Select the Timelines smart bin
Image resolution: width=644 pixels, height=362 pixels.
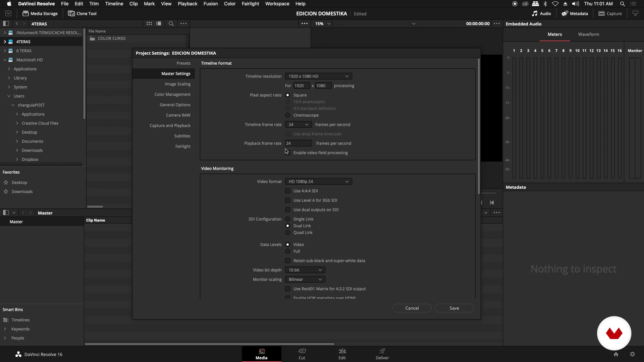point(20,320)
